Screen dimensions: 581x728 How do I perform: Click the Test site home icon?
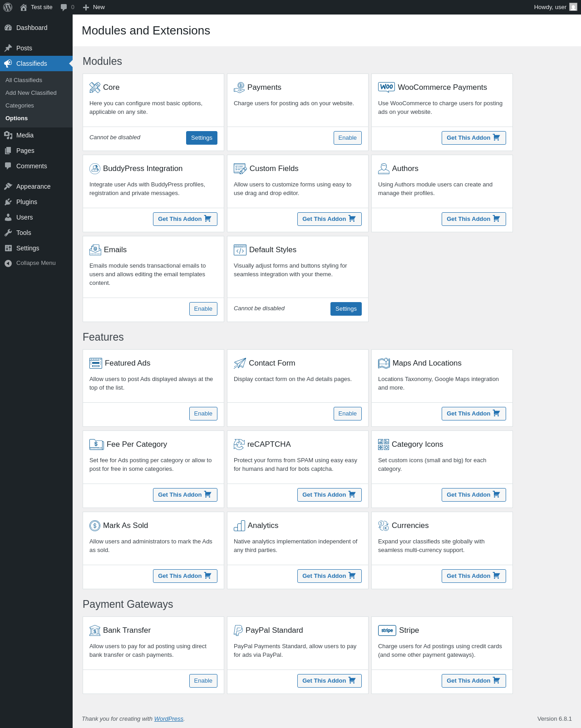(x=24, y=7)
